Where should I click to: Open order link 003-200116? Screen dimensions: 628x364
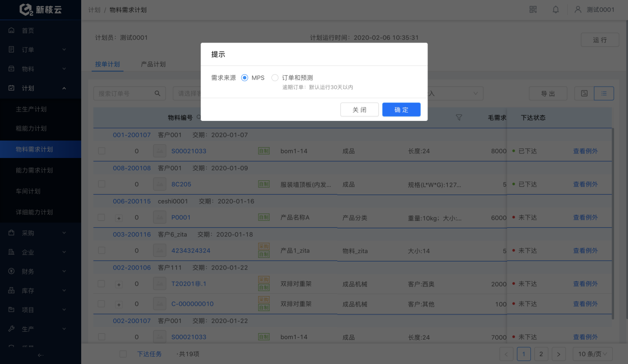click(132, 234)
